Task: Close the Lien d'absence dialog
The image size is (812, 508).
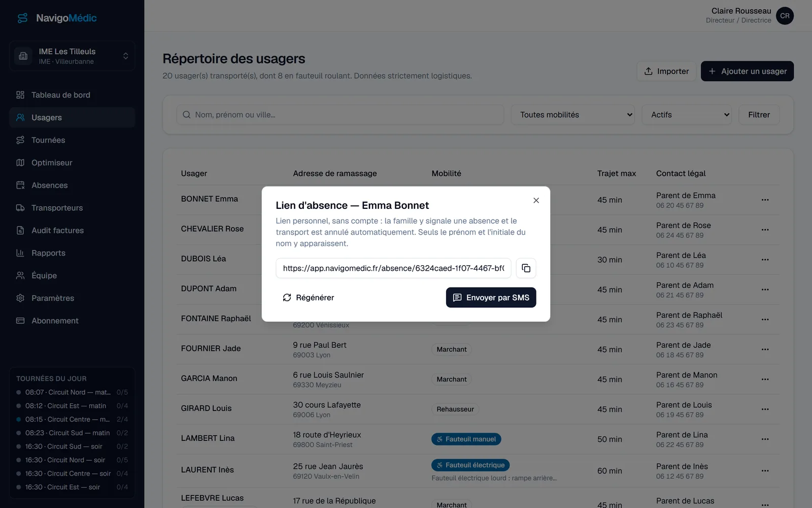Action: [536, 201]
